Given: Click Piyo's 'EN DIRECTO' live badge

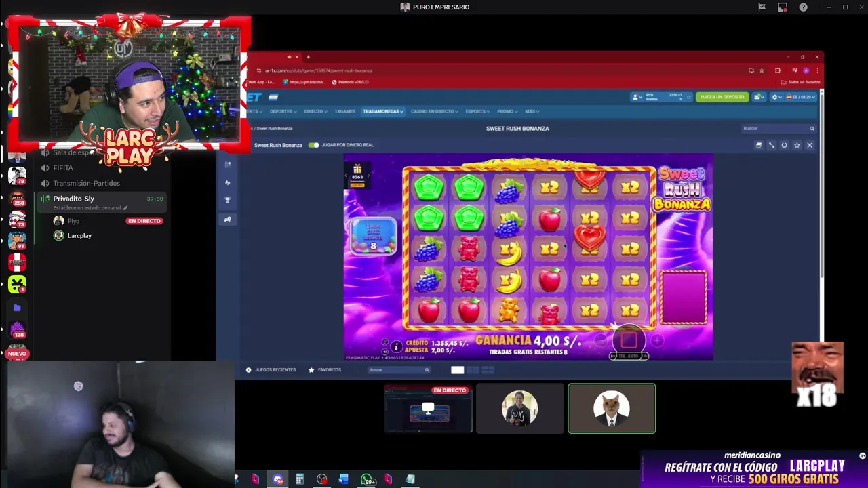Looking at the screenshot, I should (144, 221).
